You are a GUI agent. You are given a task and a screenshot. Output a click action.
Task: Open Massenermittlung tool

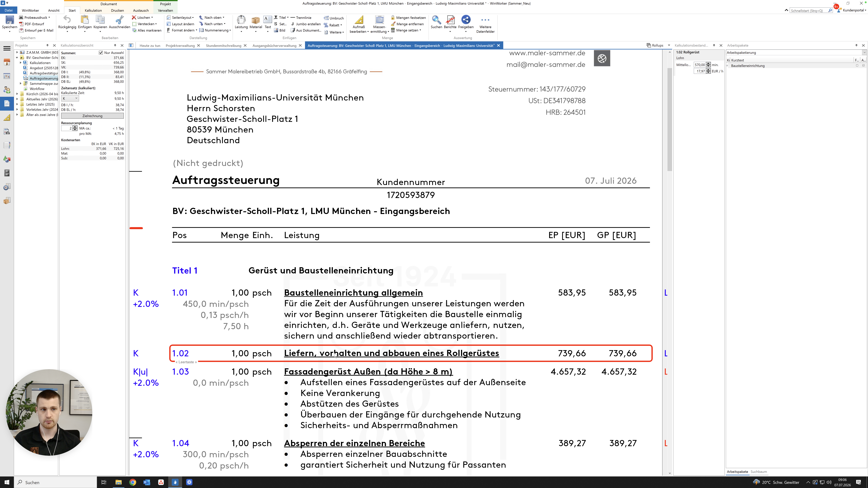[380, 24]
